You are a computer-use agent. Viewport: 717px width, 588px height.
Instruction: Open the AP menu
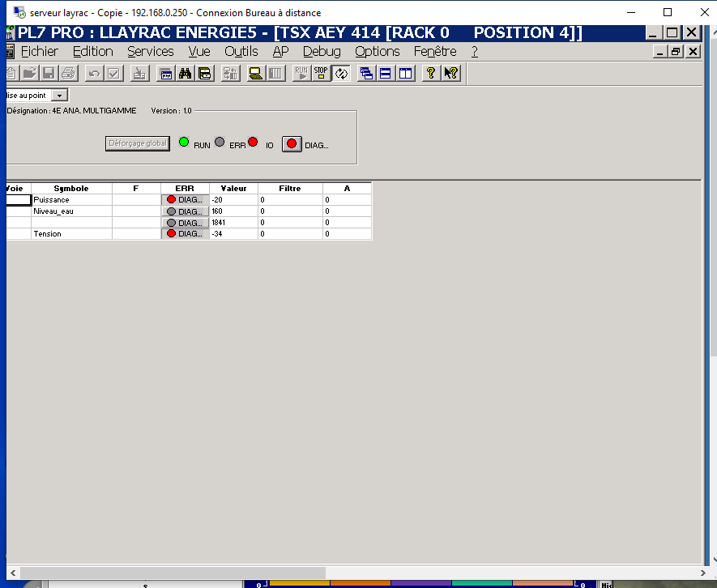coord(281,51)
